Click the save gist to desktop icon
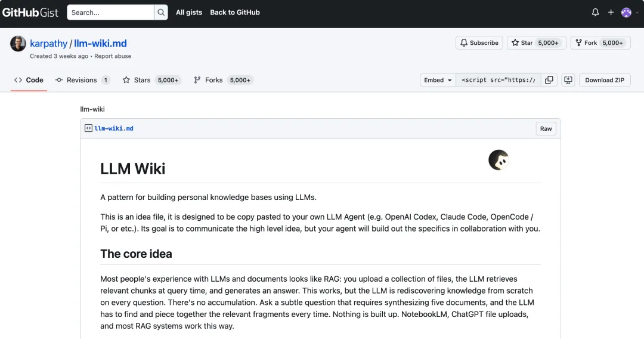Viewport: 644px width, 339px height. [568, 80]
